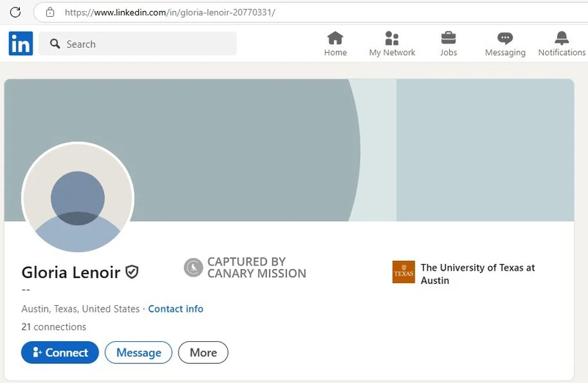Reload the page with the browser refresh icon
Screen dimensions: 588x383
pos(15,12)
